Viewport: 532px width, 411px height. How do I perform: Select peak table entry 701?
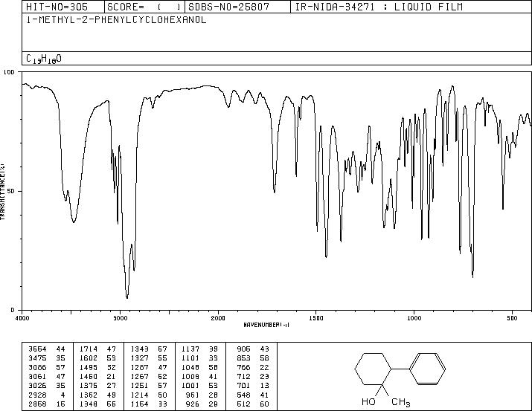click(253, 386)
